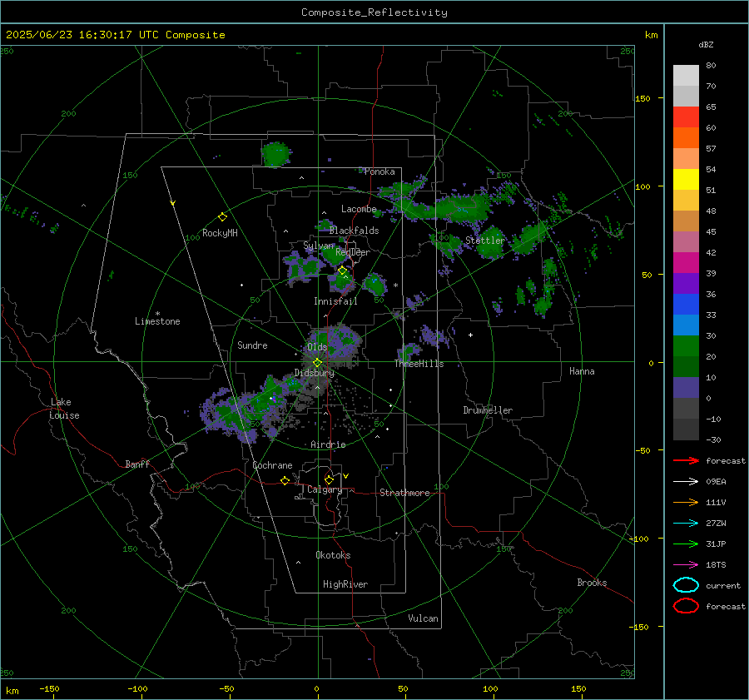Click the red 'forecast' ellipse legend icon

686,606
